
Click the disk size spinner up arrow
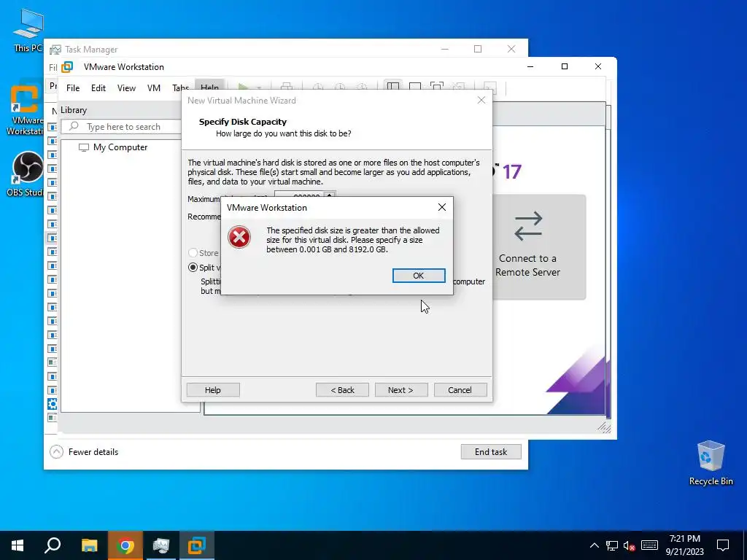point(330,195)
